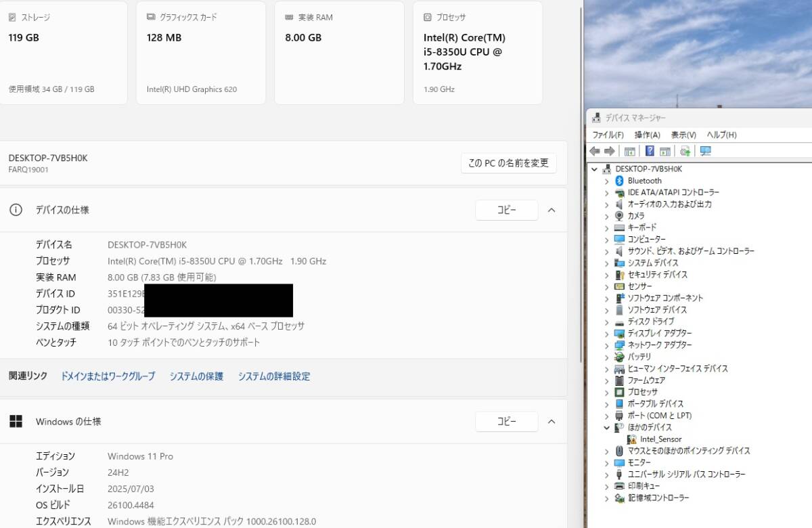Image resolution: width=812 pixels, height=528 pixels.
Task: Click Show/Hide Console Tree toolbar icon
Action: point(630,151)
